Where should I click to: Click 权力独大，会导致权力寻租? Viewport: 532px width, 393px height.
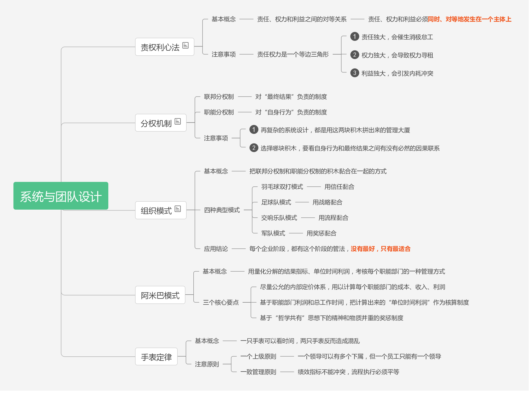(397, 55)
